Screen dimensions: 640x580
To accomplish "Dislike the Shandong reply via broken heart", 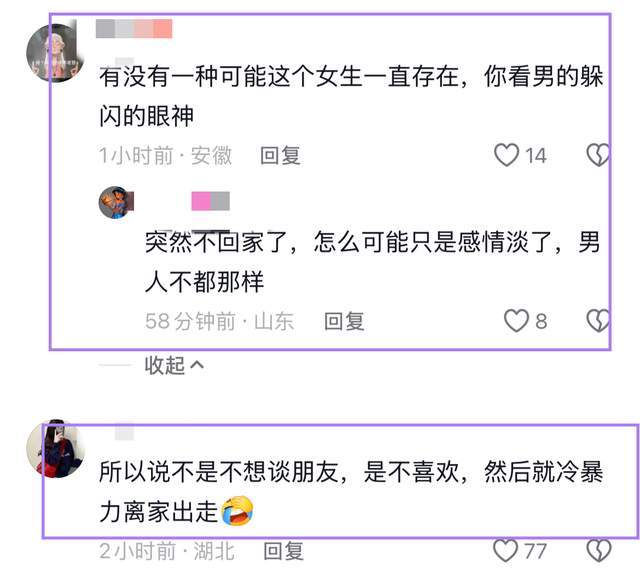I will tap(598, 320).
